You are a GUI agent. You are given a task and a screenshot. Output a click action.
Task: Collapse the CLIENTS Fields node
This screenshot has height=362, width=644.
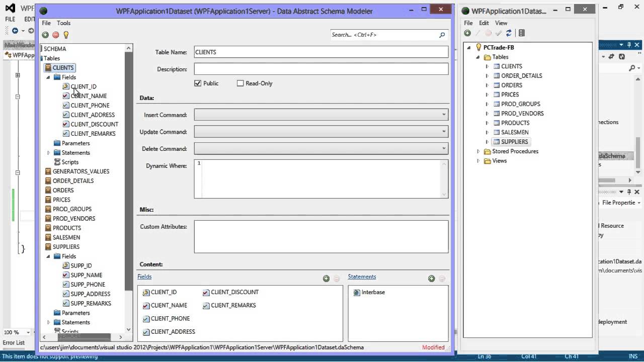[49, 77]
